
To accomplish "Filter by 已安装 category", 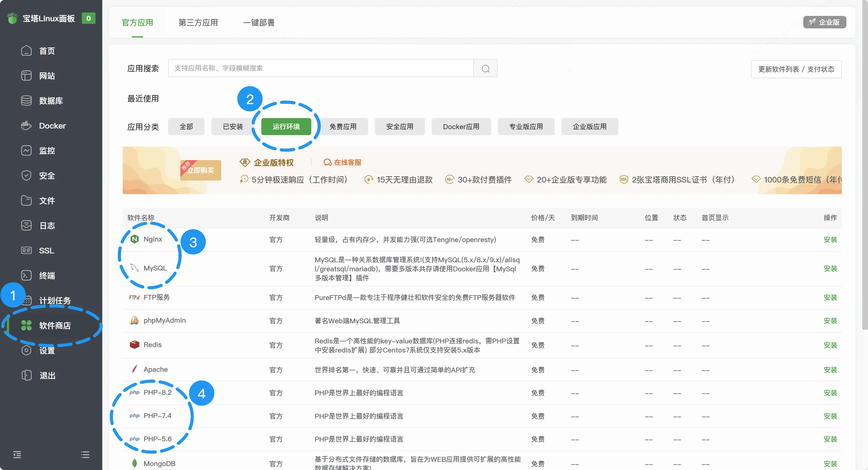I will [233, 127].
